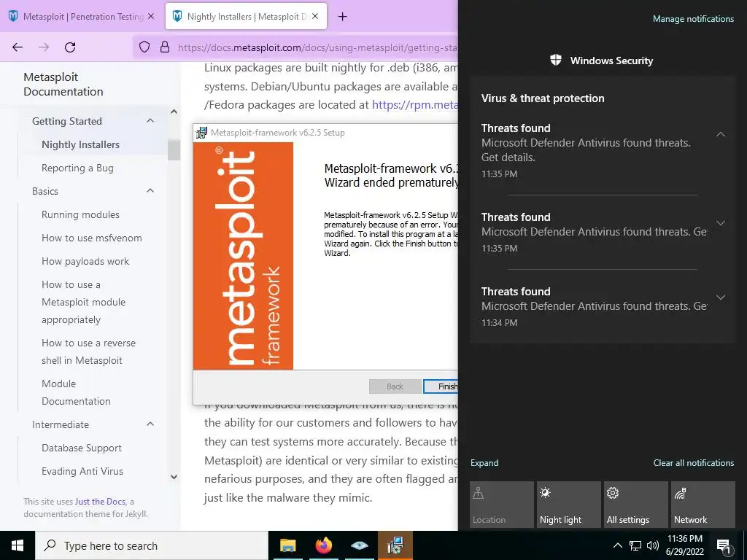Open File Explorer from the taskbar
This screenshot has height=560, width=747.
tap(287, 545)
